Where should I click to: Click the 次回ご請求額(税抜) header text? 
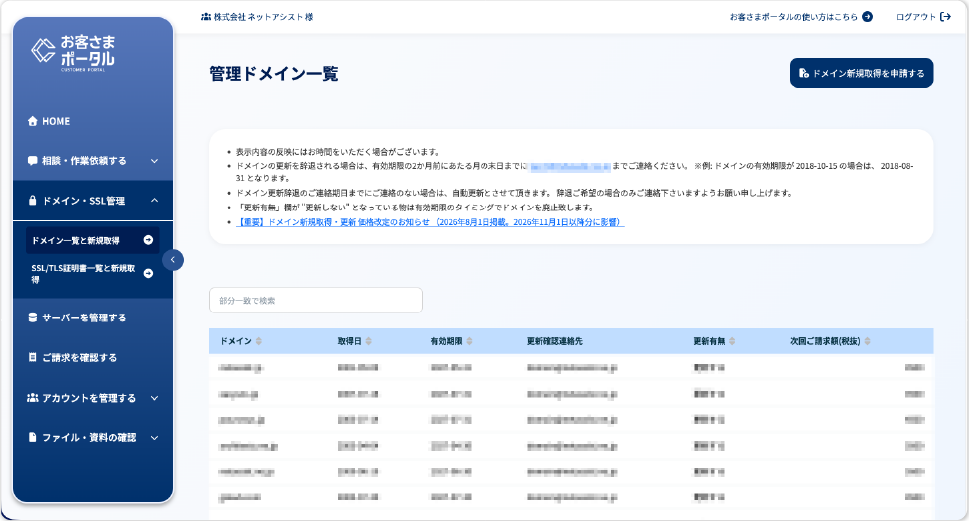coord(825,341)
